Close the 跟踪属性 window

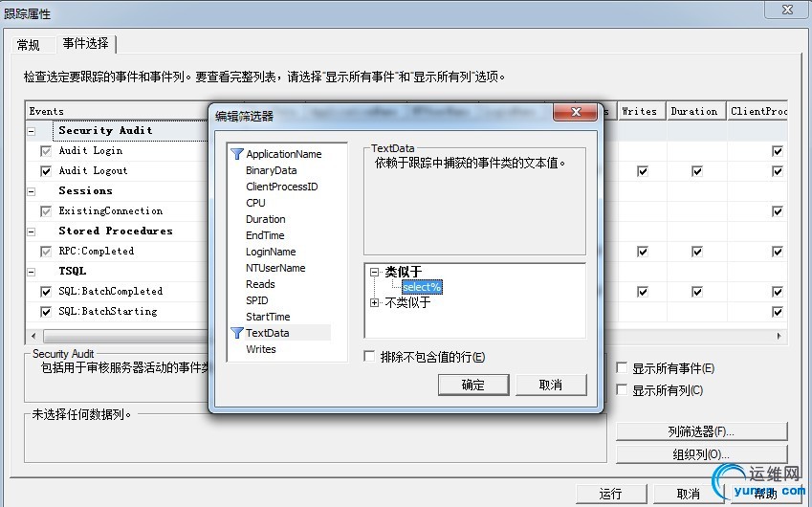(787, 10)
